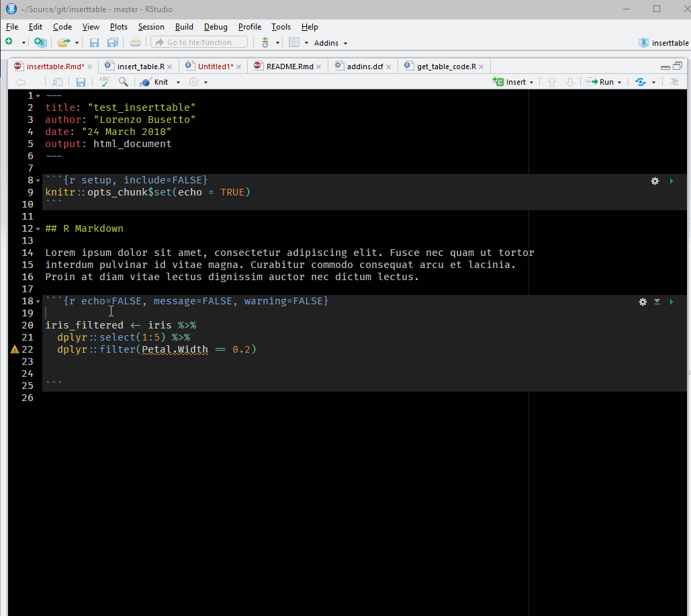Expand the recent files dropdown arrow
The image size is (691, 616).
click(x=77, y=43)
